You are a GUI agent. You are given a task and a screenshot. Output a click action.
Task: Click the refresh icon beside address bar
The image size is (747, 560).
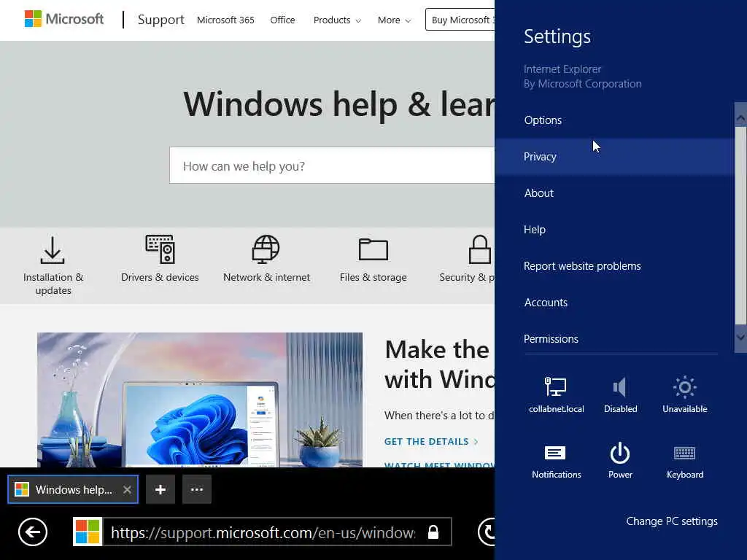(x=487, y=532)
